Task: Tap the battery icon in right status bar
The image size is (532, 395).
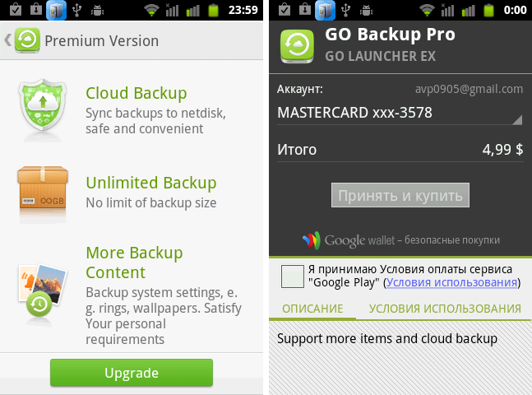Action: tap(490, 11)
